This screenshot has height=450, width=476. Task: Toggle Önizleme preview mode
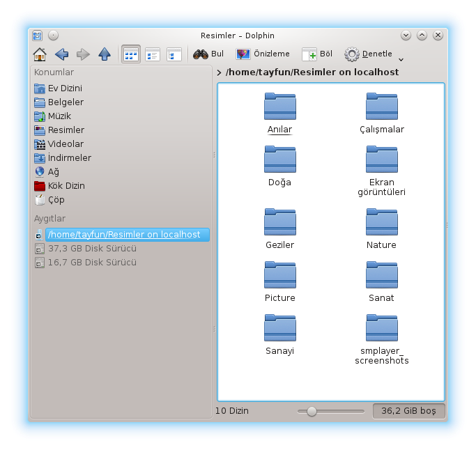(263, 54)
